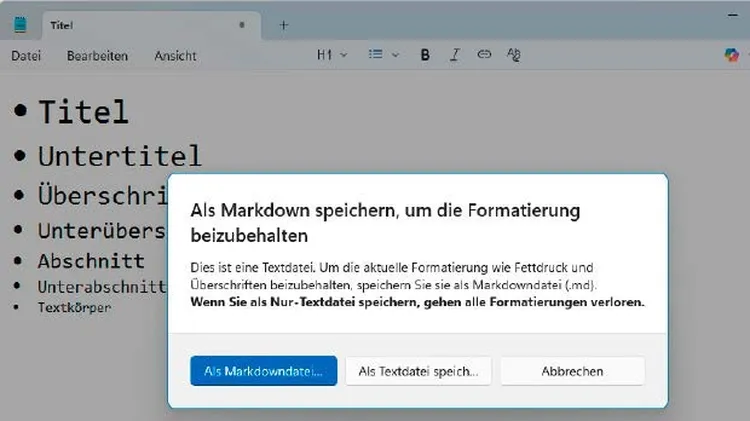Open the Datei menu
This screenshot has width=750, height=421.
click(x=26, y=56)
